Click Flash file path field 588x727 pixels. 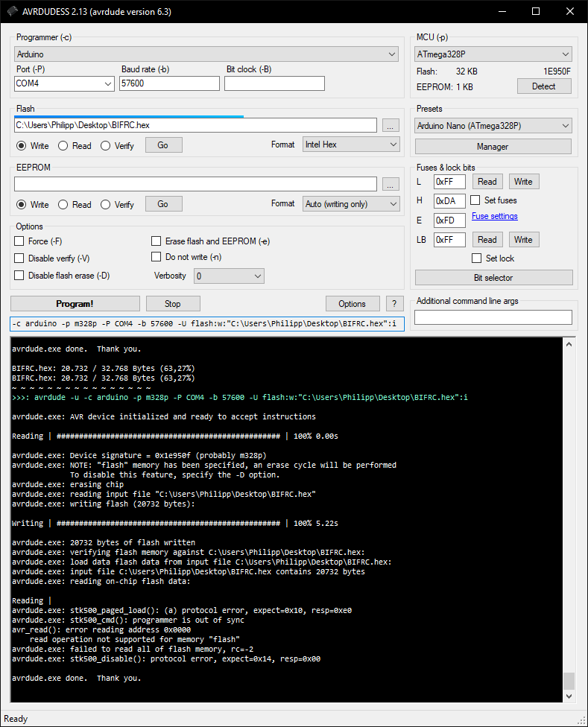tap(196, 125)
